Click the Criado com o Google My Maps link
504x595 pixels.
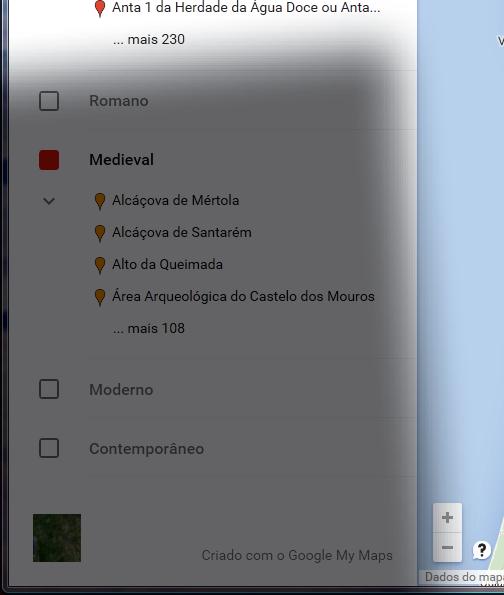(297, 555)
